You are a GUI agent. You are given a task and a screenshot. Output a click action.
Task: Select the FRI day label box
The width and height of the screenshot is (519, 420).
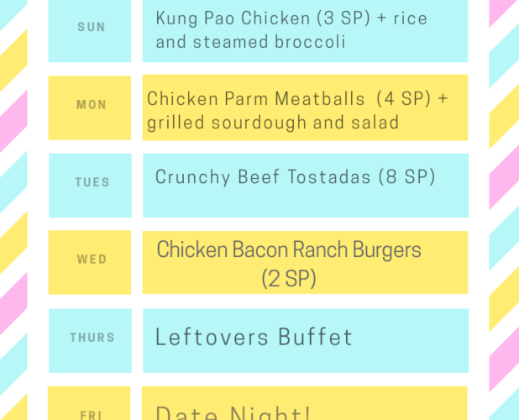(89, 403)
